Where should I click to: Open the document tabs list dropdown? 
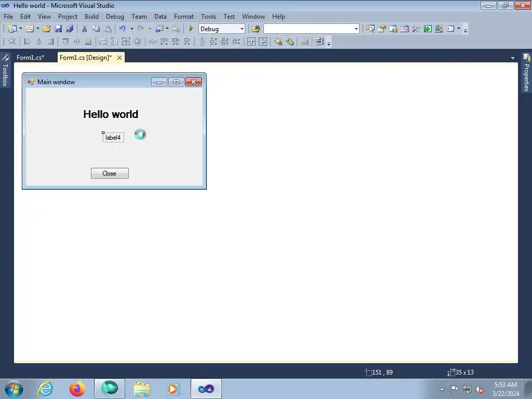513,58
